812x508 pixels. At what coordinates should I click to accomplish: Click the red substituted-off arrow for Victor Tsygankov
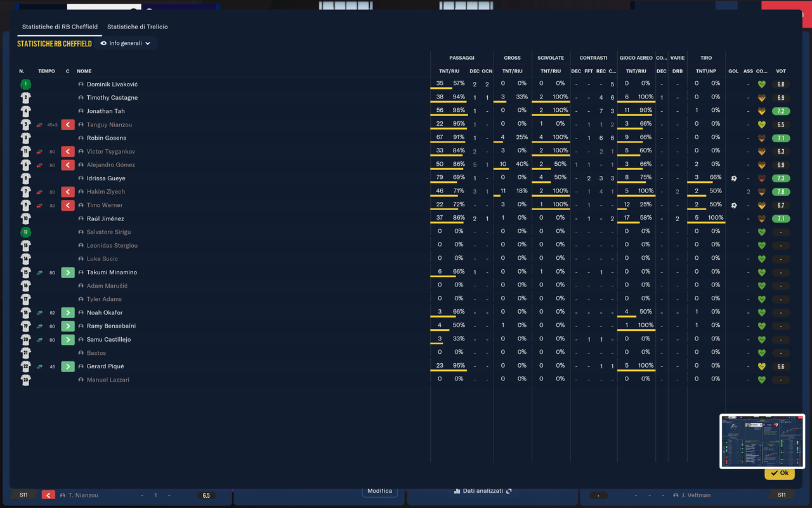(x=68, y=152)
